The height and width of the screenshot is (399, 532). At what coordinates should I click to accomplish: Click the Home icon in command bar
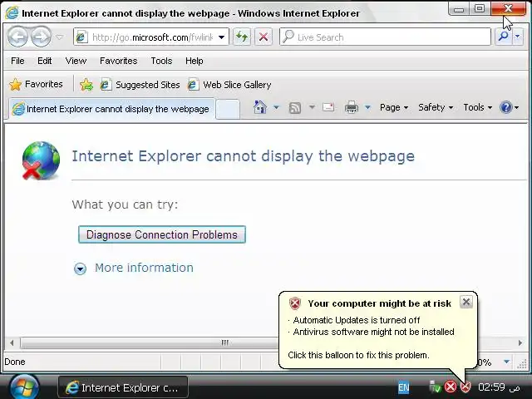[260, 107]
